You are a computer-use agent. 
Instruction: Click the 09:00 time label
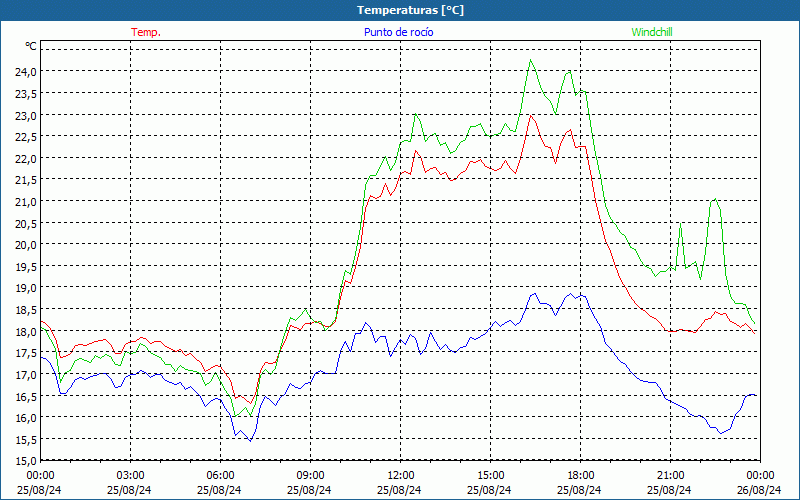click(310, 476)
